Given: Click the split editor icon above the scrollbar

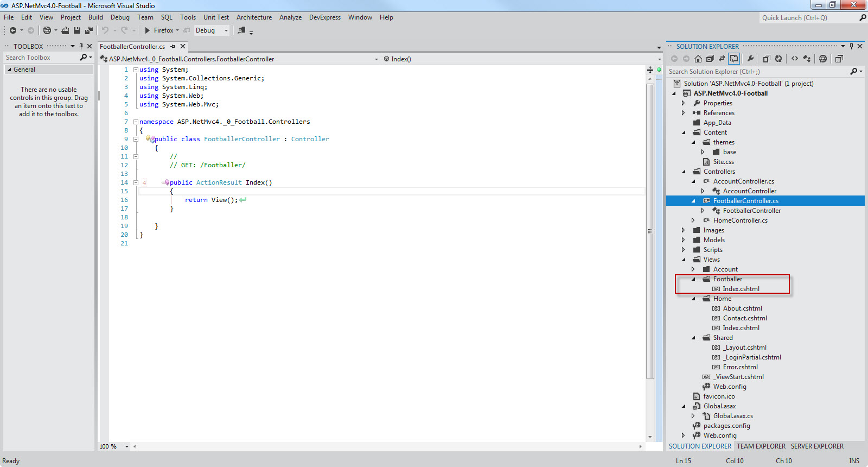Looking at the screenshot, I should pyautogui.click(x=650, y=70).
